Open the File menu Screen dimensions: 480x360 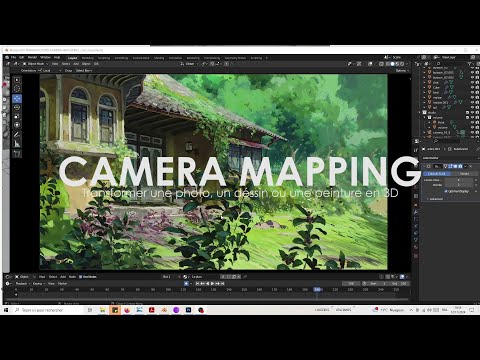click(14, 58)
